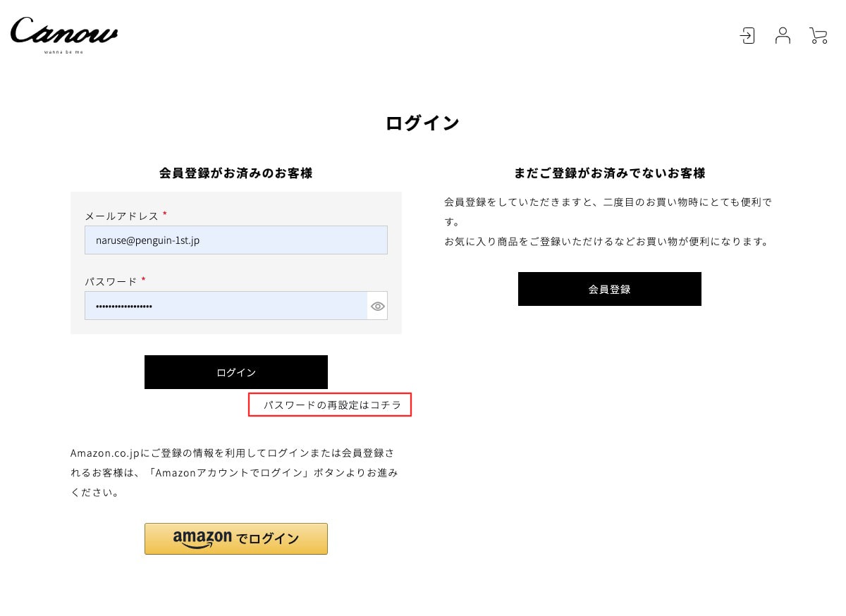Select the まだご登録がお済みでないお客様 heading

[610, 173]
